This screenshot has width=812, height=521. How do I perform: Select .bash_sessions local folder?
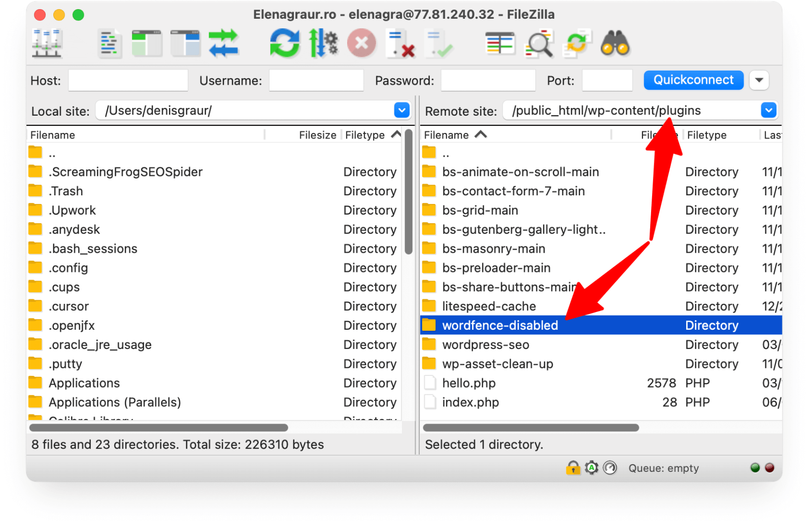214,249
